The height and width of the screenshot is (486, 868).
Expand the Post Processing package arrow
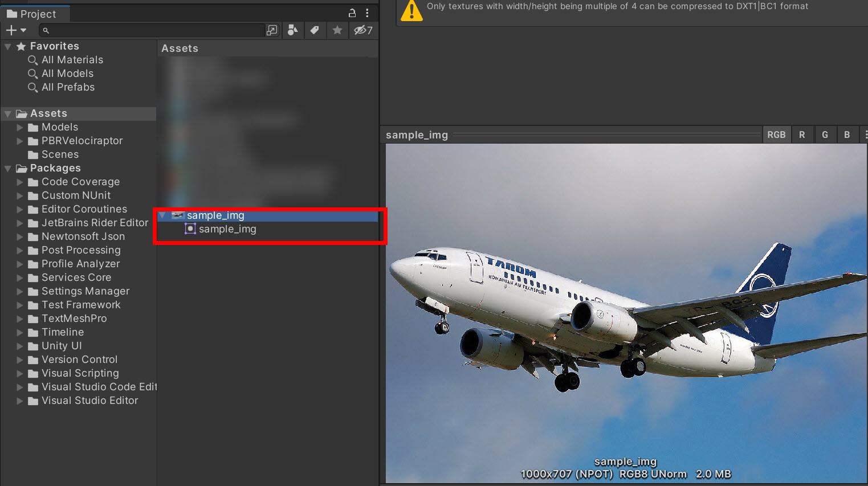click(20, 250)
